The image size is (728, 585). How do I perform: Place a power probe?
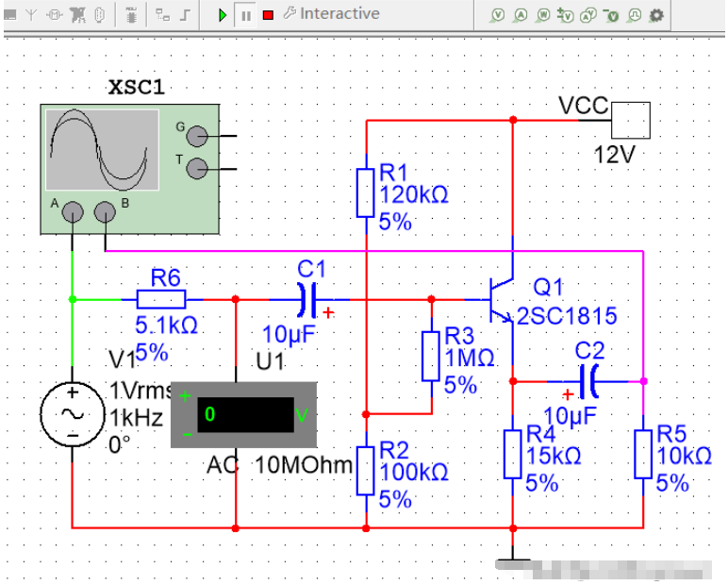[x=543, y=15]
